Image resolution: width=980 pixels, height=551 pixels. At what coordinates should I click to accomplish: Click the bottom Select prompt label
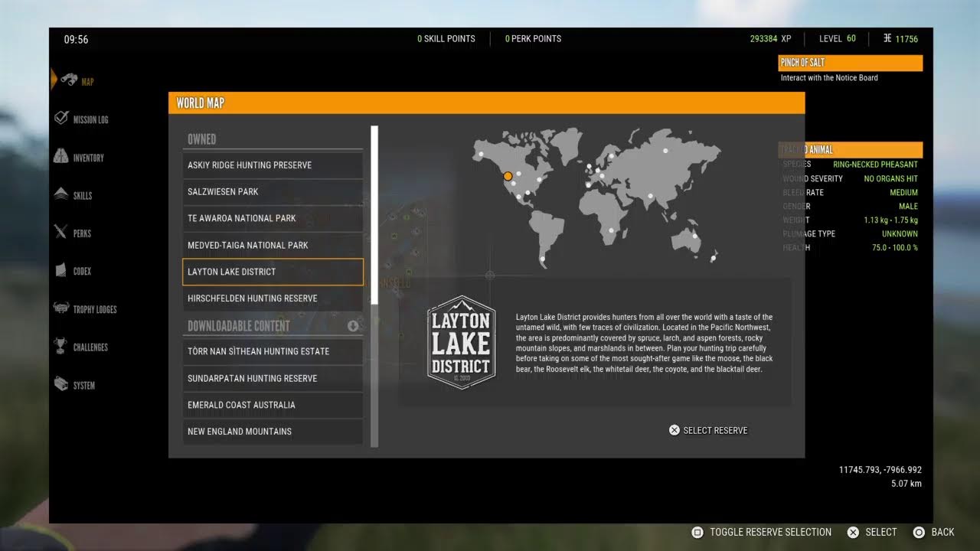[x=880, y=532]
